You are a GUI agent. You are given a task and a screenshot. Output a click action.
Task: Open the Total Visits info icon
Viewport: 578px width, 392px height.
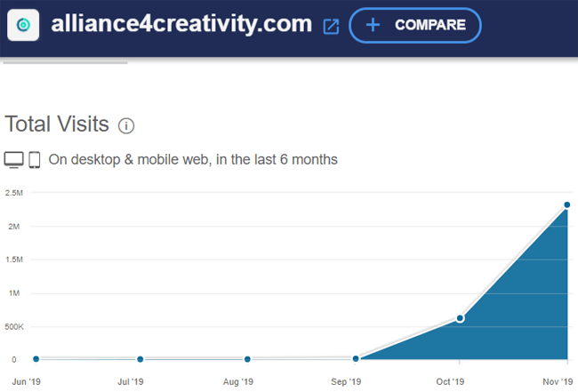126,125
